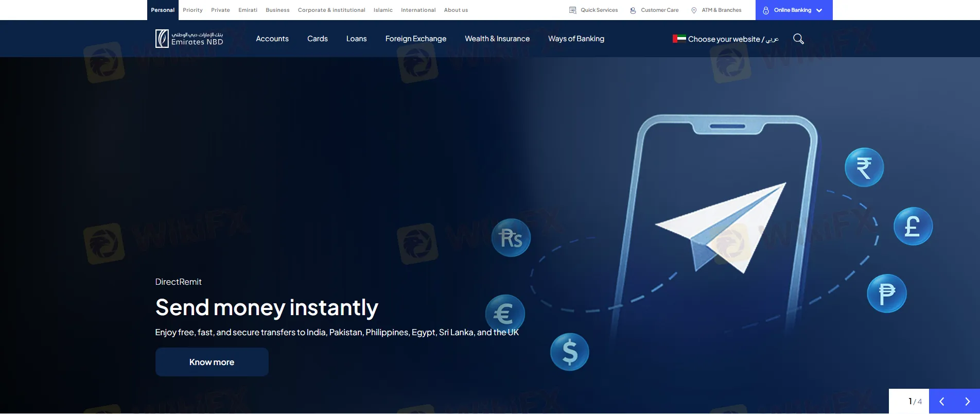Go to next carousel slide arrow

pos(967,402)
